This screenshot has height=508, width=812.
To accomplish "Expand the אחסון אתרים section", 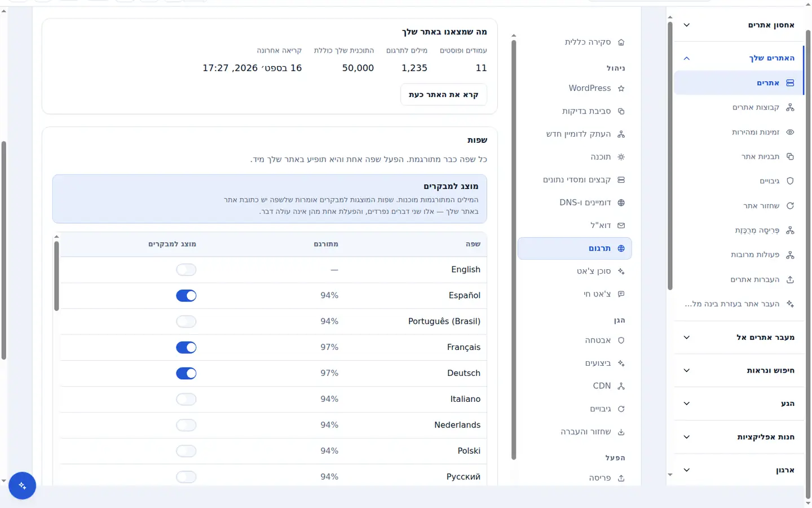I will click(x=739, y=25).
